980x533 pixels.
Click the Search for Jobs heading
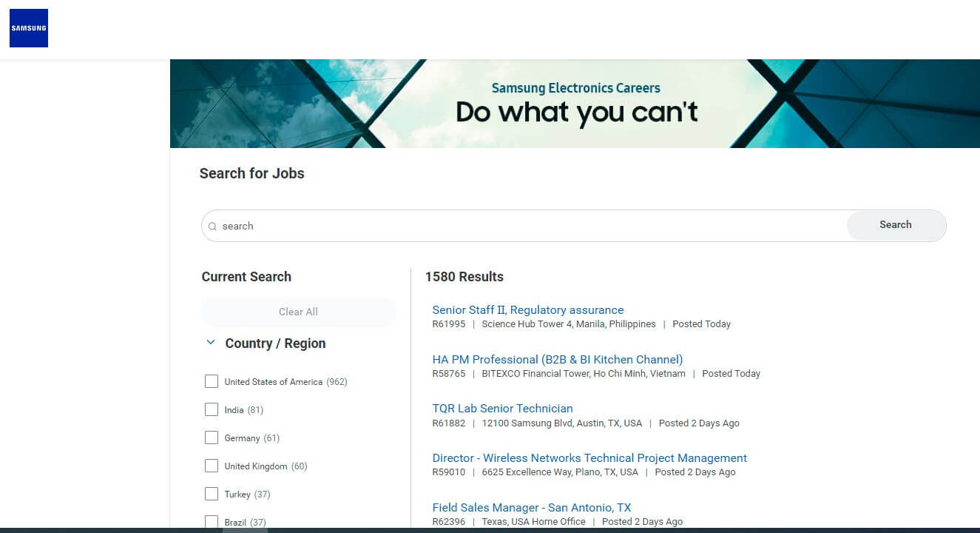pos(251,173)
